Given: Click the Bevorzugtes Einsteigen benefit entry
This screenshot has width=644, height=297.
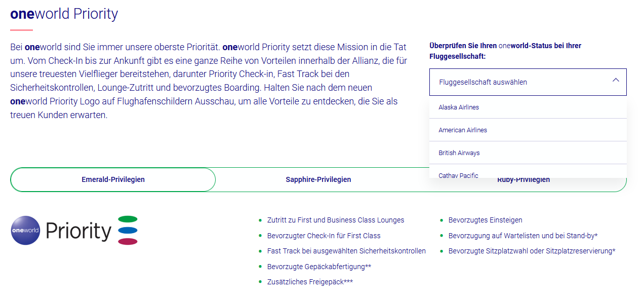Looking at the screenshot, I should click(x=485, y=220).
